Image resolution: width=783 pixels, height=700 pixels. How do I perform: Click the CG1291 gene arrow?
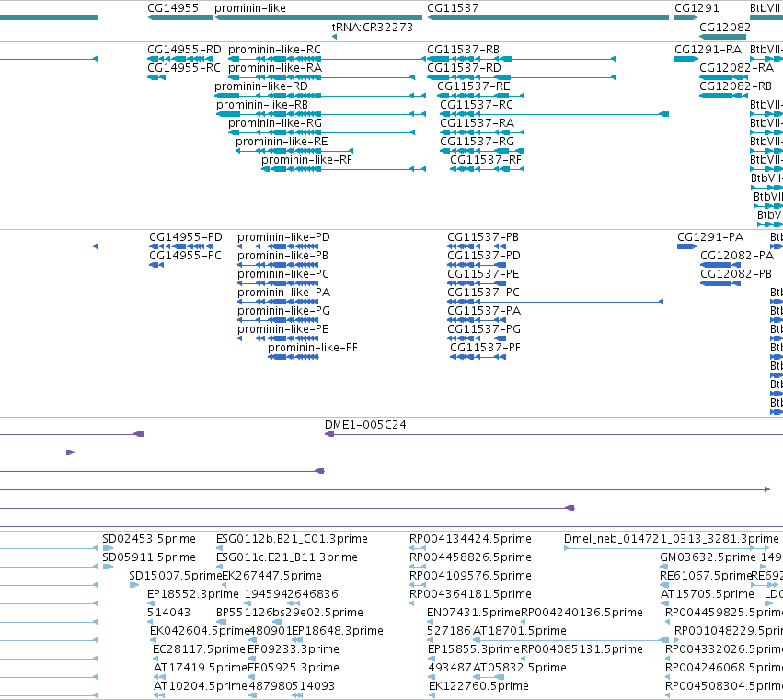coord(686,17)
